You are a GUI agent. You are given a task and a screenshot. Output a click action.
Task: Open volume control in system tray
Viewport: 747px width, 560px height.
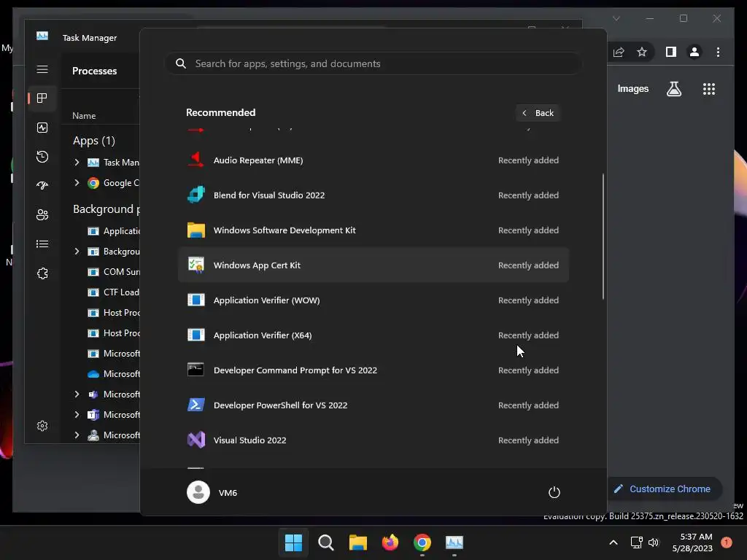point(654,542)
